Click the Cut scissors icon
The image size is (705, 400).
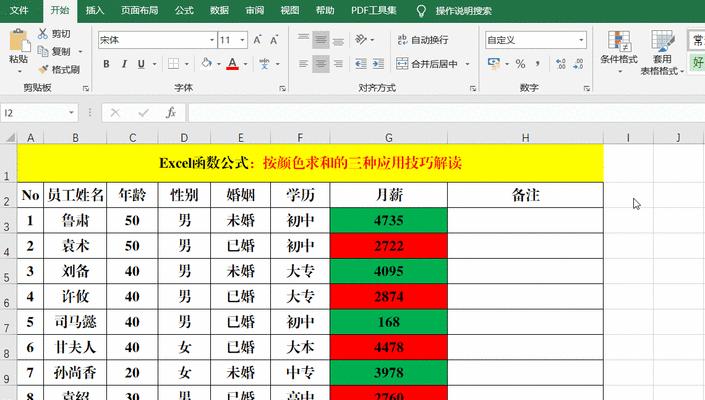coord(43,33)
